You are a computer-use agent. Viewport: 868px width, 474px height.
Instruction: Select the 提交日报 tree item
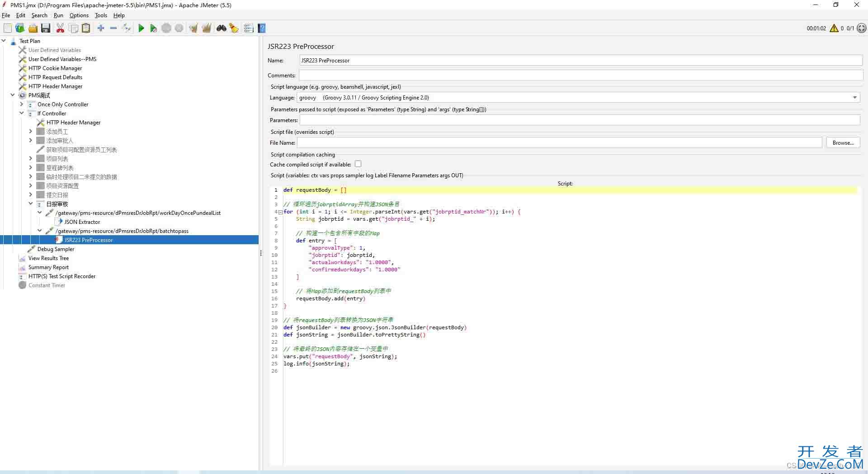(57, 195)
